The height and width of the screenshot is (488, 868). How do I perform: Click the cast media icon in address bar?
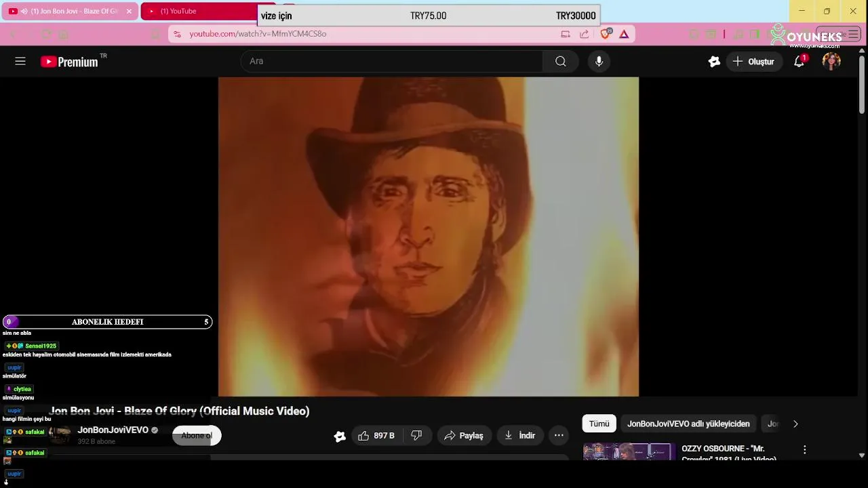click(566, 34)
